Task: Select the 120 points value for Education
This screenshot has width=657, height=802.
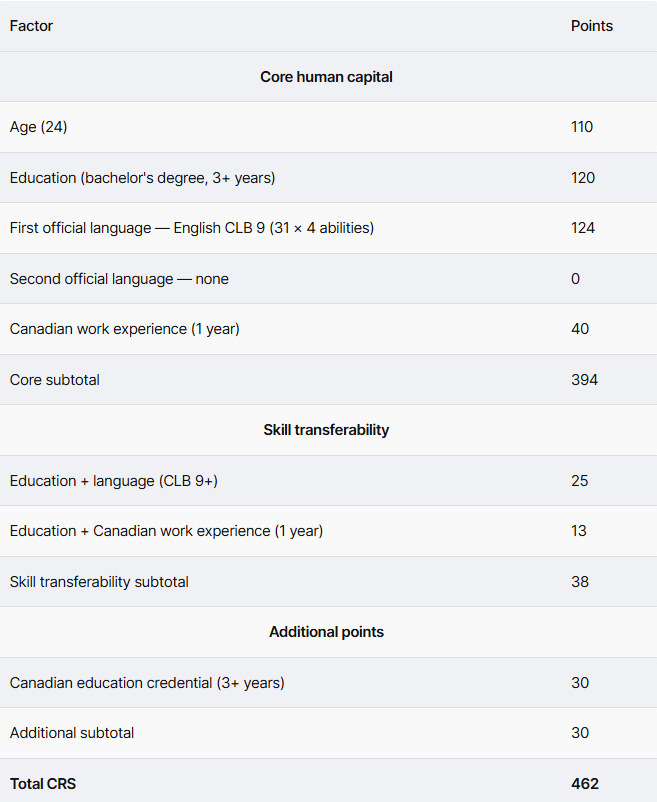Action: click(x=583, y=178)
